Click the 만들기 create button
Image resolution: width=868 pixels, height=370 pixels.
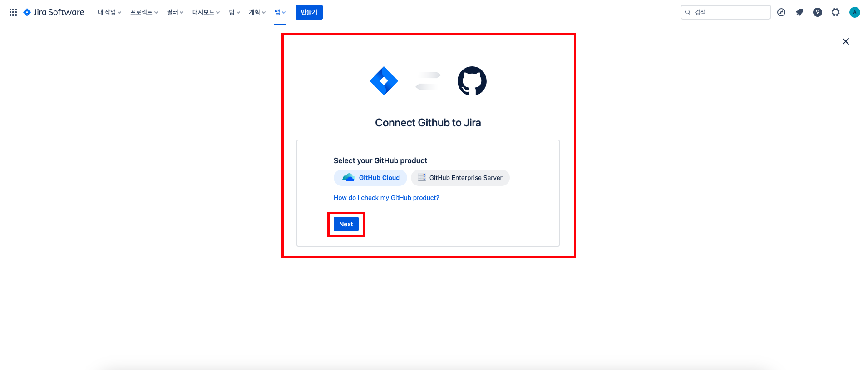click(309, 12)
